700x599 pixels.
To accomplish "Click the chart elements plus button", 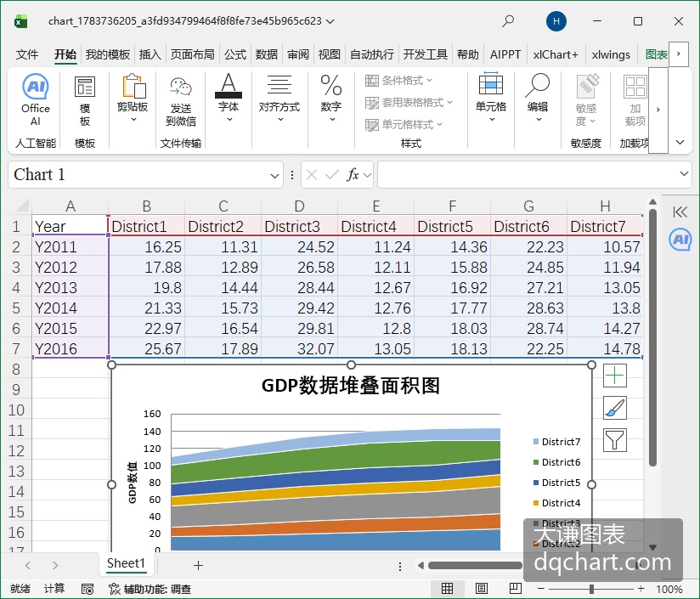I will tap(615, 376).
